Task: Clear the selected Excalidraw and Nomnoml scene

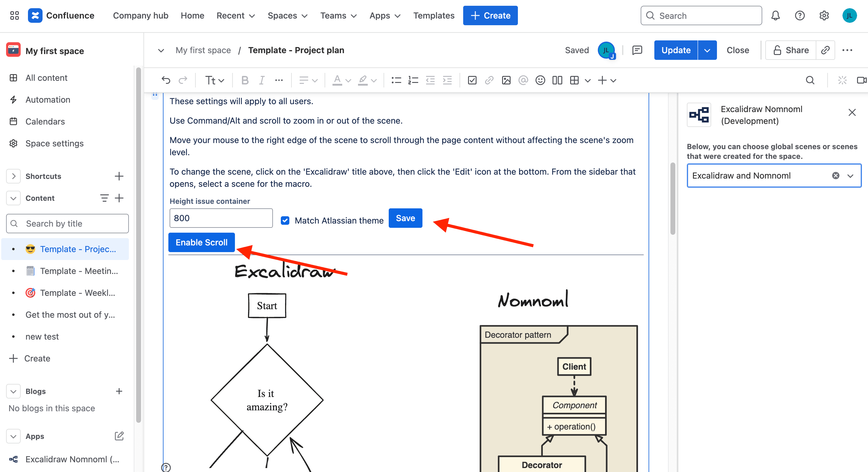Action: [836, 175]
